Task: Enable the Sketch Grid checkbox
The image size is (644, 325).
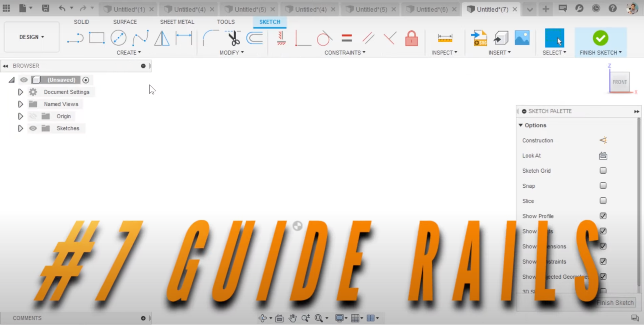Action: pos(603,170)
